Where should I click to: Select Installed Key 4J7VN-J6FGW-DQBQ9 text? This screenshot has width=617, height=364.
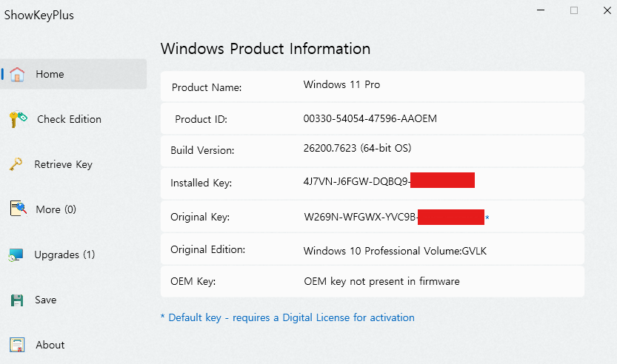(357, 181)
